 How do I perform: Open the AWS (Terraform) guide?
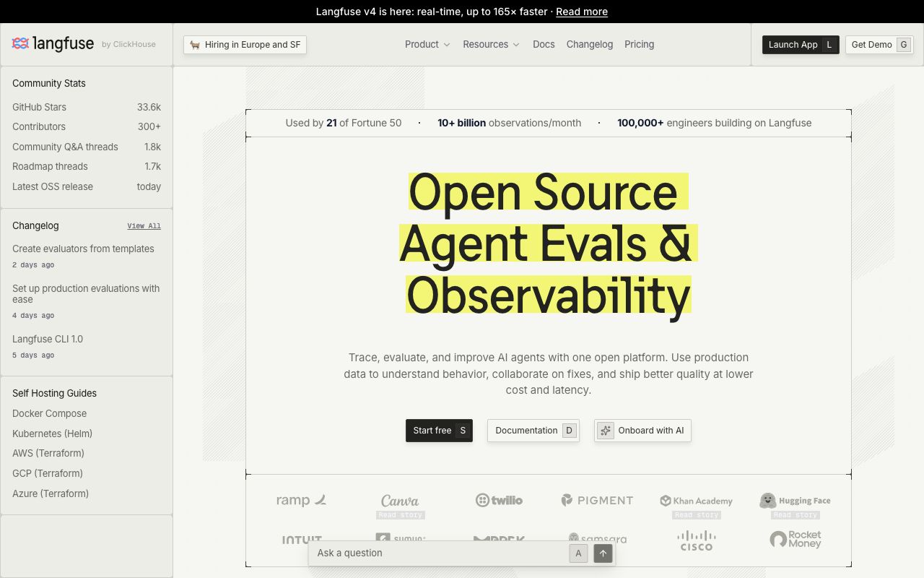pyautogui.click(x=48, y=454)
